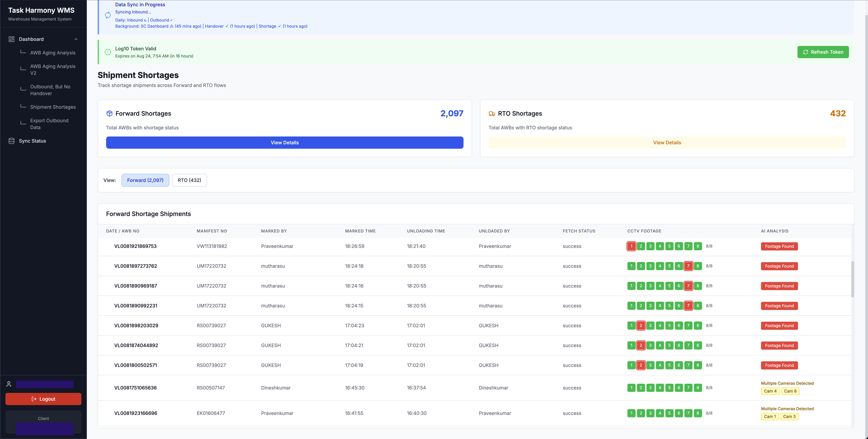Open Export Outbound Data menu item
This screenshot has height=439, width=868.
point(49,124)
